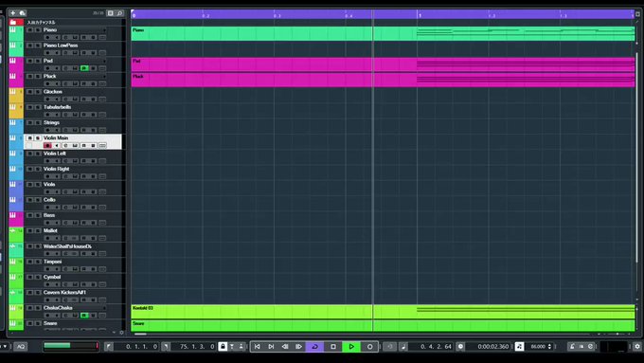Select the magenta Pad clip
Viewport: 644px width, 363px height.
(x=383, y=64)
